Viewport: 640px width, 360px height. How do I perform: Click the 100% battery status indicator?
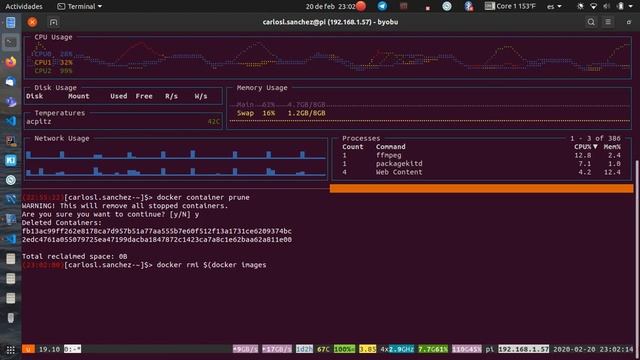[344, 349]
